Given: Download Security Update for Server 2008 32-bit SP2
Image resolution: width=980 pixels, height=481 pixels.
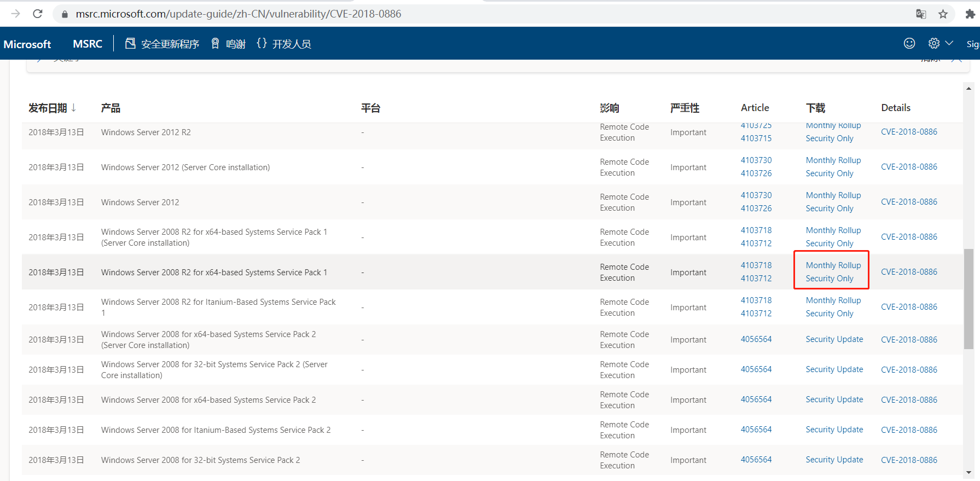Looking at the screenshot, I should click(x=834, y=460).
